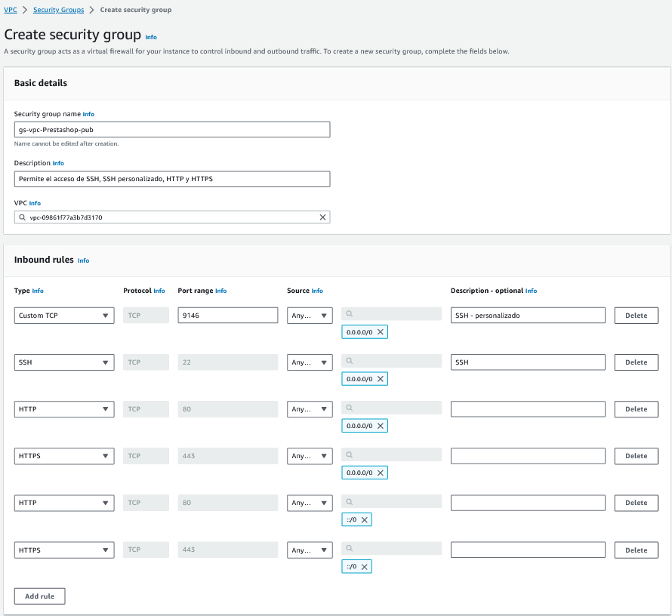Image resolution: width=672 pixels, height=616 pixels.
Task: Click the Security group name input field
Action: pyautogui.click(x=172, y=130)
